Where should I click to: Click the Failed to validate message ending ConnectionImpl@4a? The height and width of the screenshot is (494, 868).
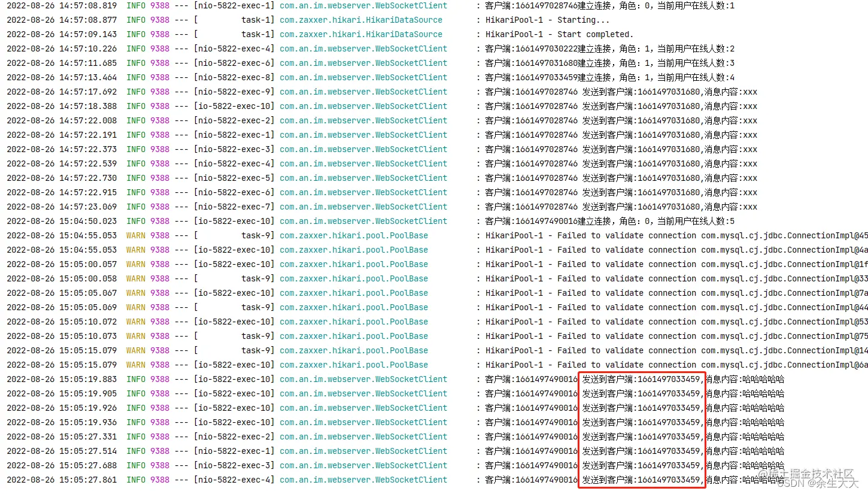click(676, 250)
